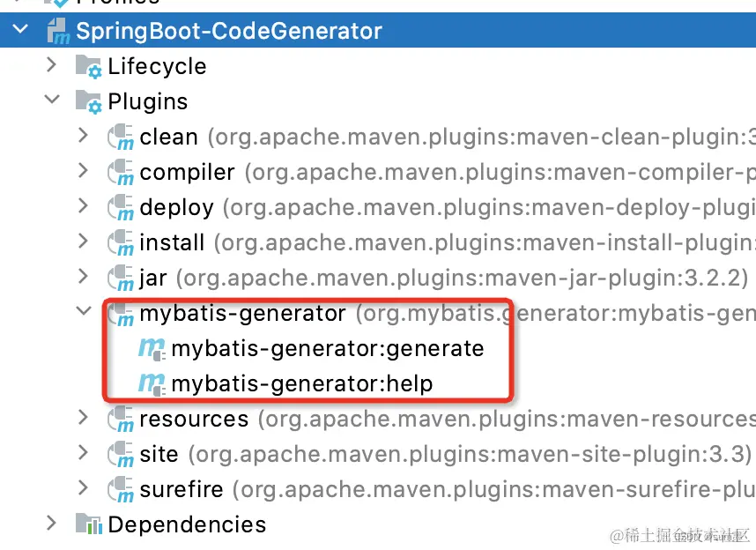The image size is (756, 550).
Task: Click the Plugins gear folder icon
Action: [88, 100]
